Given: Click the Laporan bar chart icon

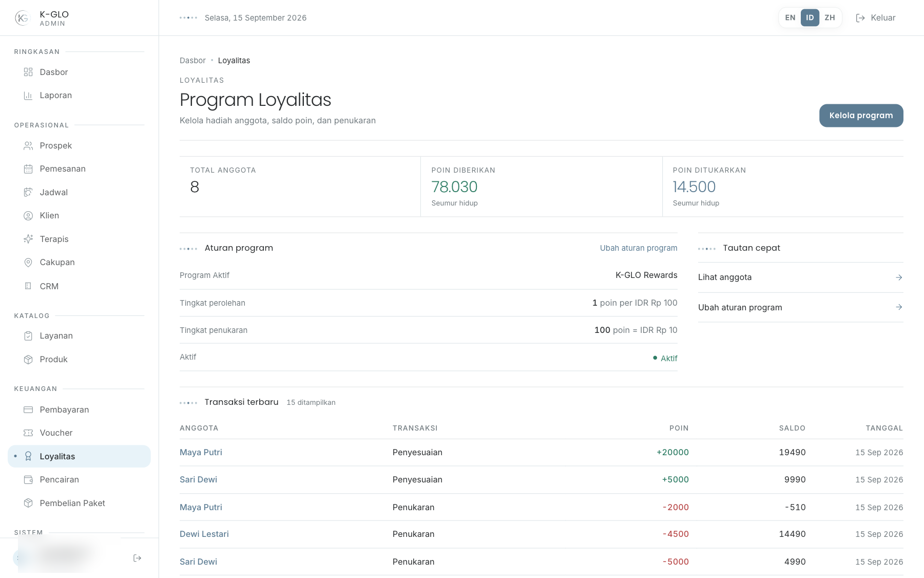Looking at the screenshot, I should 28,96.
